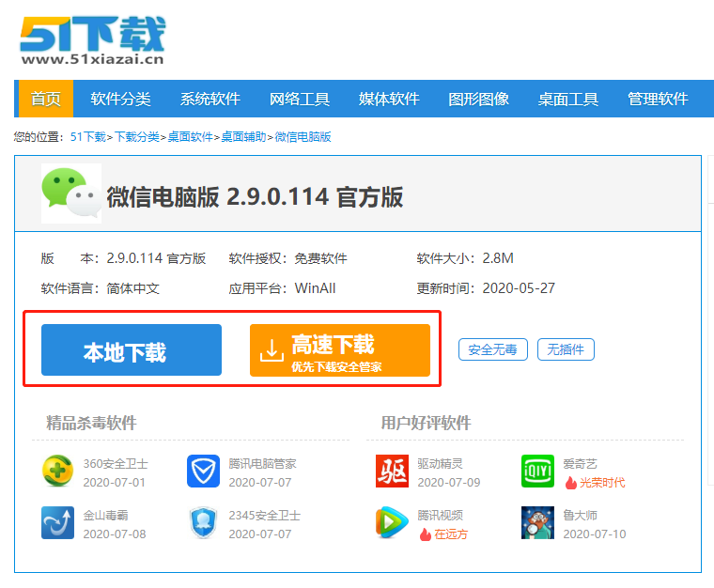
Task: Click the WeChat app icon in header
Action: click(71, 193)
